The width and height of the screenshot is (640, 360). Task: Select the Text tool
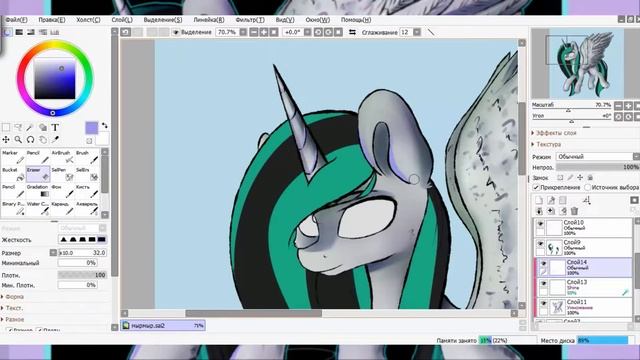pos(55,127)
